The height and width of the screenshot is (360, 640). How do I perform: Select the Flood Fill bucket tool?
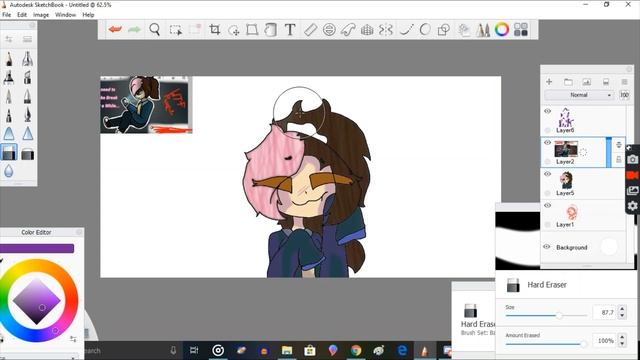tap(270, 30)
